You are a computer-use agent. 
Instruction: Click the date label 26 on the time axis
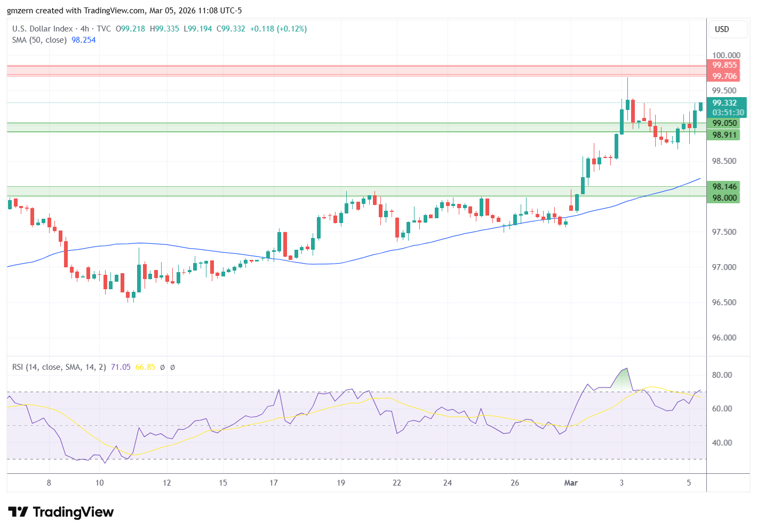tap(515, 483)
